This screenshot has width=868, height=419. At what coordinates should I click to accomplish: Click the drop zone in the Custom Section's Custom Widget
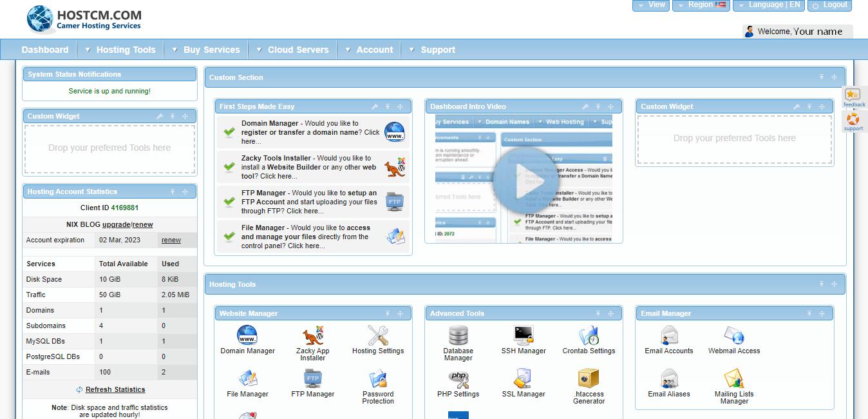click(735, 139)
